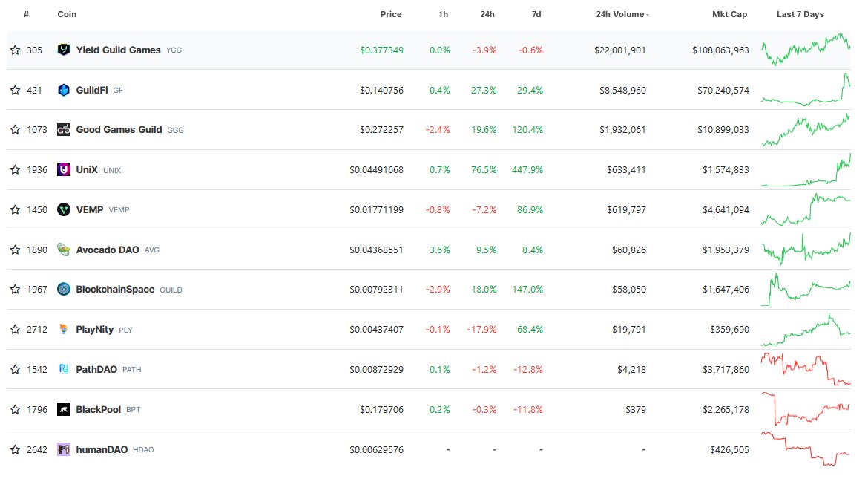868x479 pixels.
Task: Open the UniX coin name link
Action: click(87, 169)
